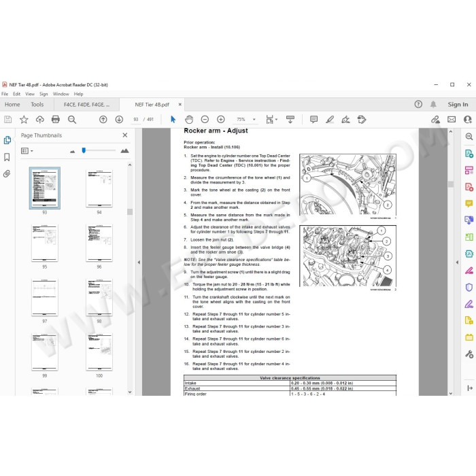Click the Save file icon
The image size is (476, 476).
8,120
